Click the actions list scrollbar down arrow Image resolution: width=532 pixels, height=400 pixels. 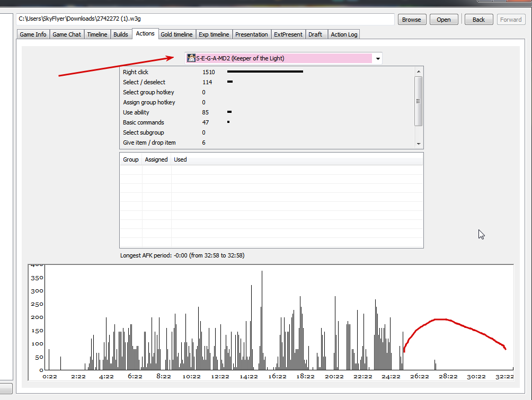click(419, 144)
